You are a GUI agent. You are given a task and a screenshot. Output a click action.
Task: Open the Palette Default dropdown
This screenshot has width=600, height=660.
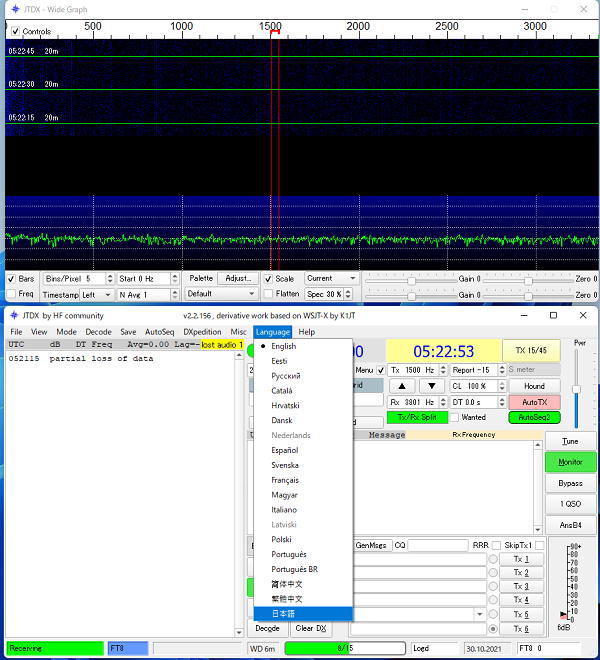pos(221,294)
